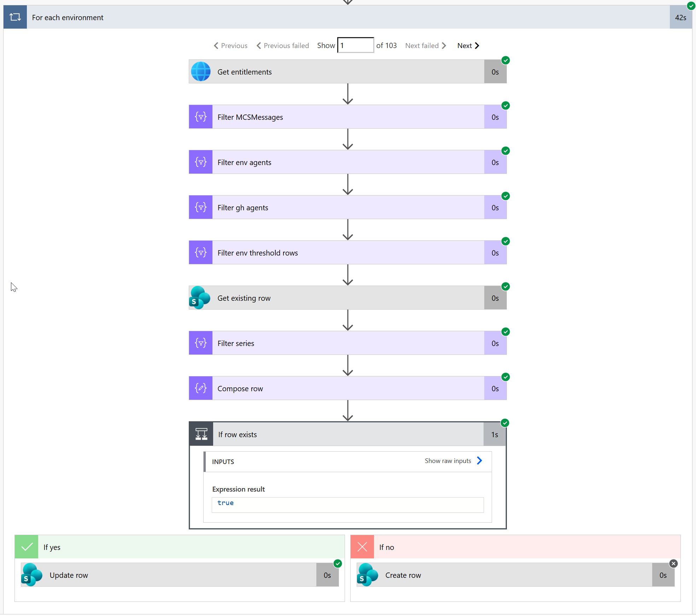The height and width of the screenshot is (616, 696).
Task: Click the Get existing row SharePoint icon
Action: click(200, 298)
